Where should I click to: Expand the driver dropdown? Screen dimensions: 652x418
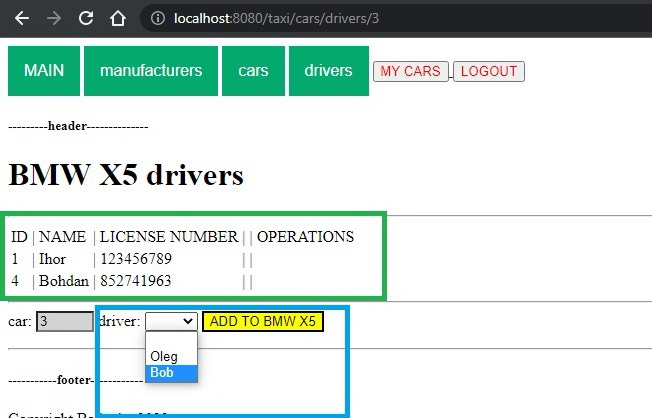click(x=171, y=321)
